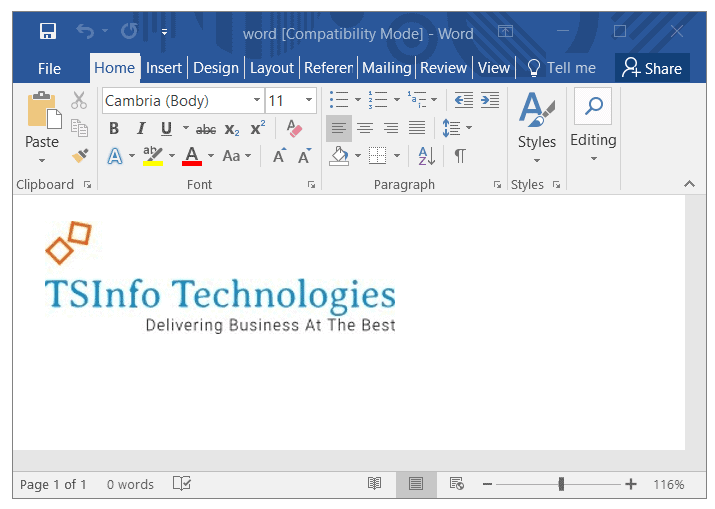Increase font size with Grow Font
The height and width of the screenshot is (509, 715).
point(279,156)
